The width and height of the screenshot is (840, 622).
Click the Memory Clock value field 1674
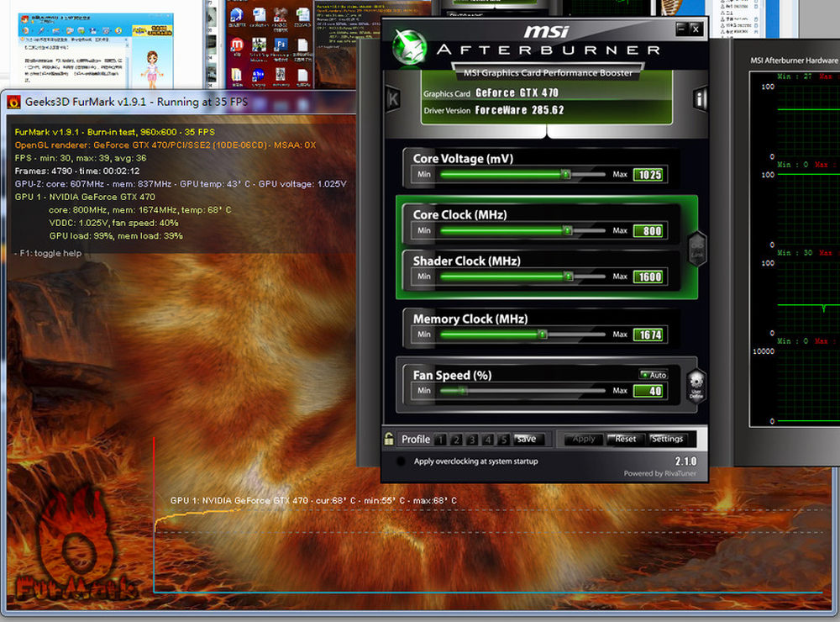[650, 335]
